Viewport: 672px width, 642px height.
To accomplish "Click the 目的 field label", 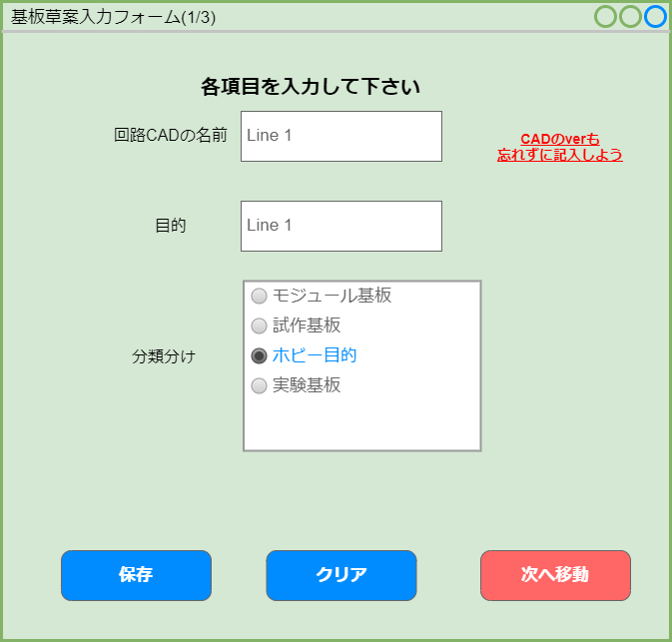I will (x=171, y=225).
